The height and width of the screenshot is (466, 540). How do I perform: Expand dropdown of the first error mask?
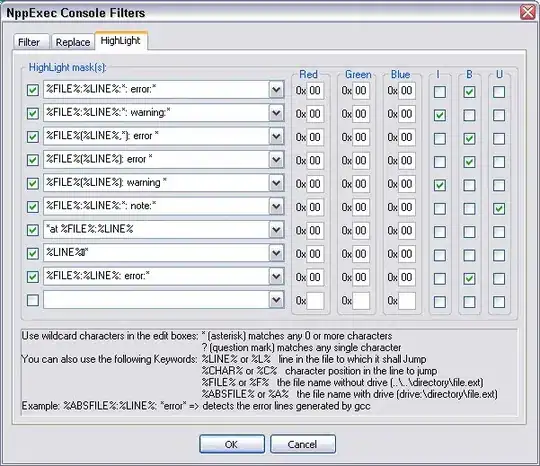pyautogui.click(x=276, y=90)
